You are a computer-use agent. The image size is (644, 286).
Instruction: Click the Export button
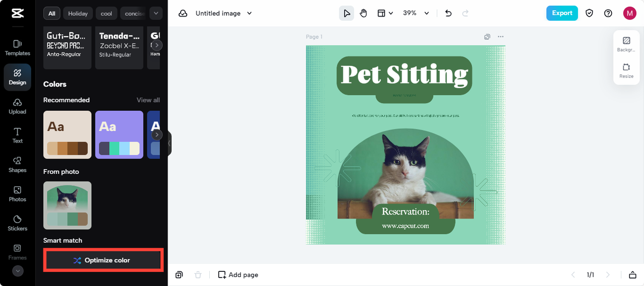coord(562,13)
